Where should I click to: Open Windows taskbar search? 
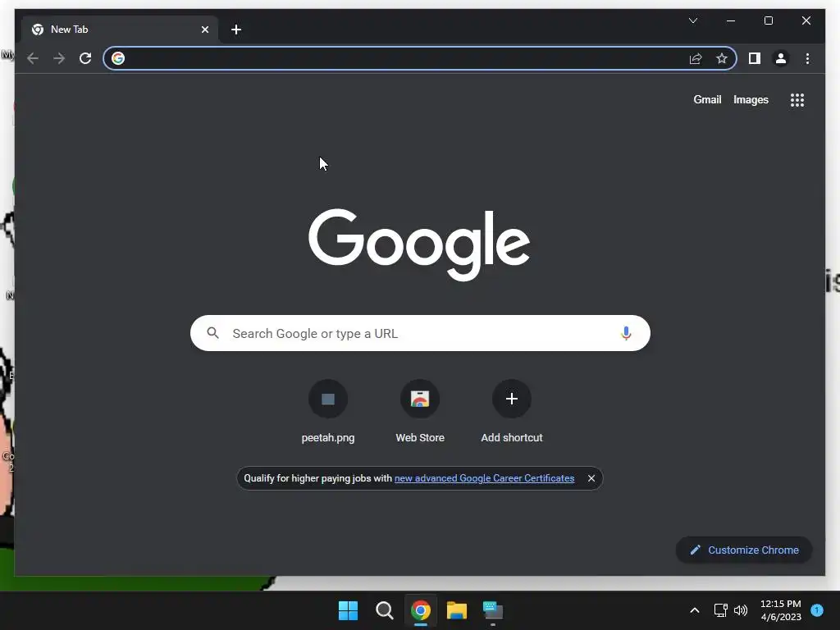click(385, 610)
